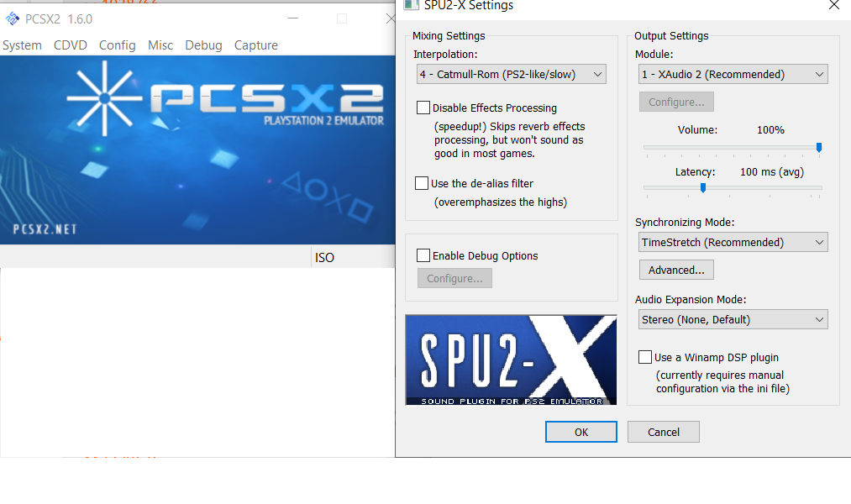This screenshot has width=851, height=504.
Task: Confirm settings with the OK button
Action: (581, 432)
